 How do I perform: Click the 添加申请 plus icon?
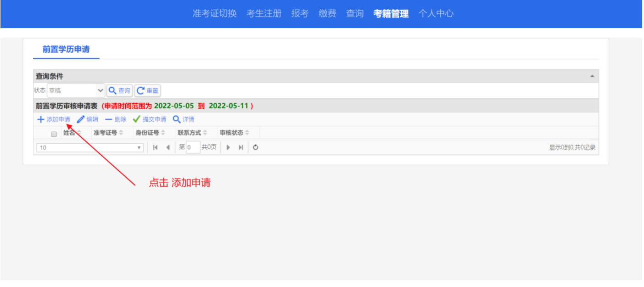point(41,120)
